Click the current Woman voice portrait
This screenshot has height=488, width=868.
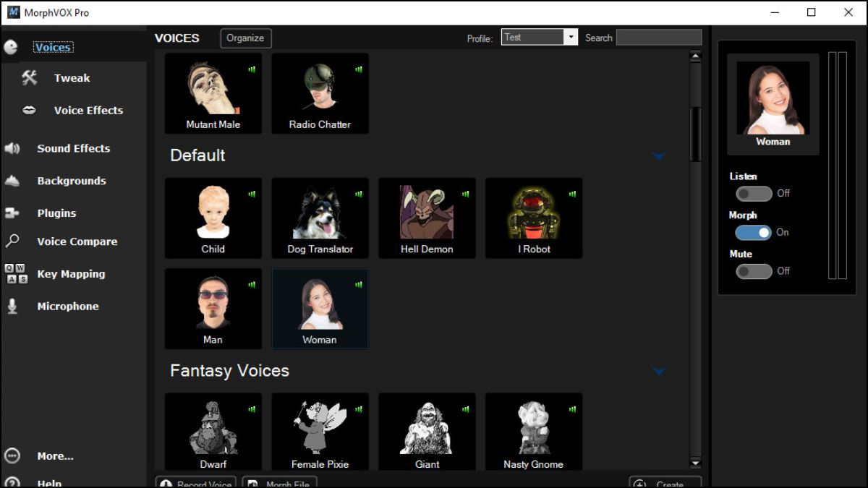click(x=773, y=98)
